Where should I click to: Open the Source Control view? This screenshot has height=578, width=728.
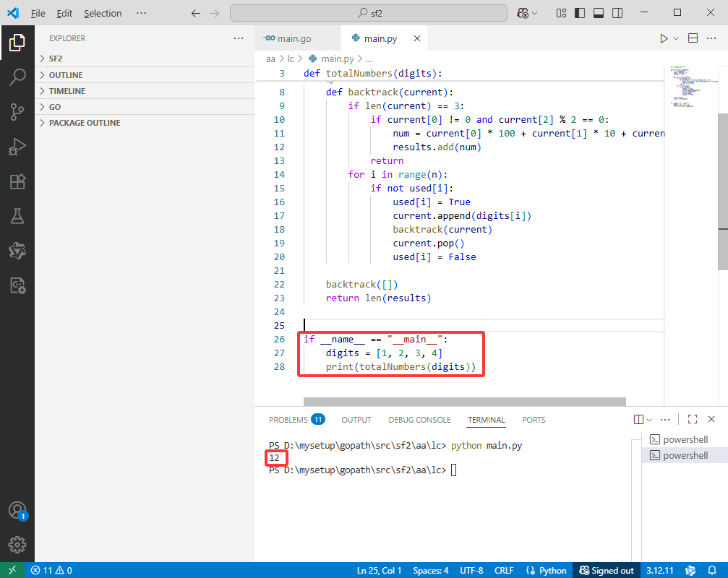[17, 112]
